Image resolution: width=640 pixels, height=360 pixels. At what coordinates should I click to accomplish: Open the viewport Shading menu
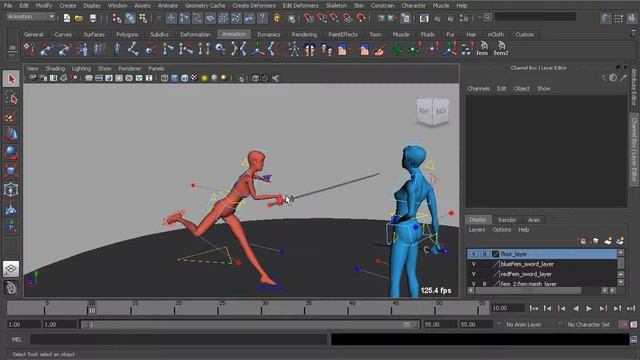[x=55, y=69]
